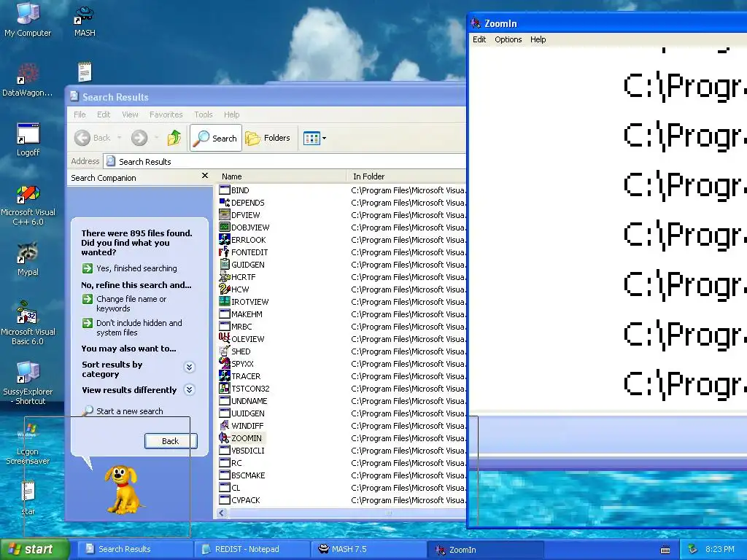Viewport: 747px width, 560px height.
Task: Launch the MASH desktop shortcut
Action: click(85, 21)
